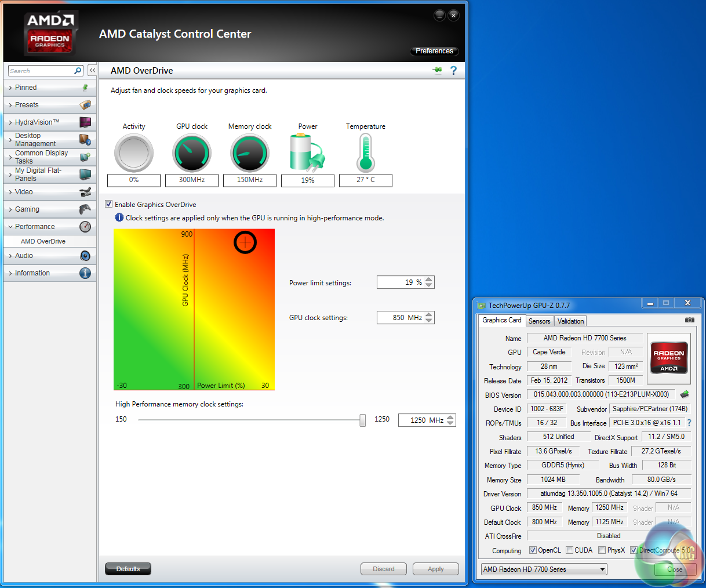Viewport: 706px width, 588px height.
Task: Click the GPU clock settings 850 MHz field
Action: pos(400,318)
